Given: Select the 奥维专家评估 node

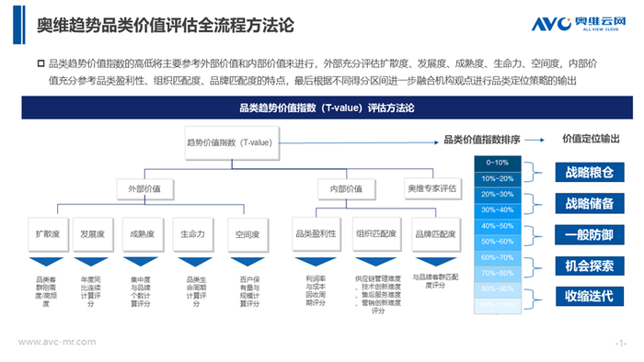Looking at the screenshot, I should pos(432,188).
